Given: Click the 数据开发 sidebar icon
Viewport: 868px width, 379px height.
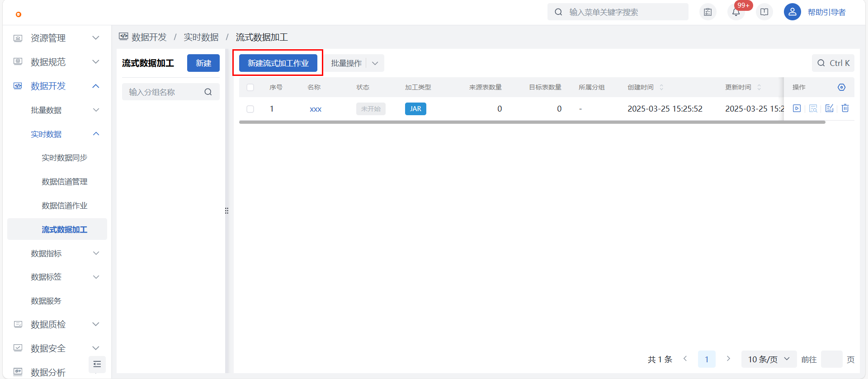Looking at the screenshot, I should pos(18,86).
